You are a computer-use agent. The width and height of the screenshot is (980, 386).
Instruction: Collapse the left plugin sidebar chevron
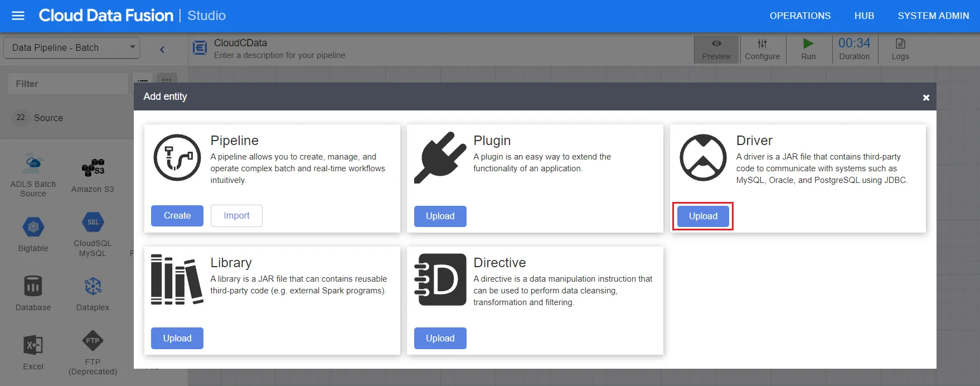[x=162, y=49]
